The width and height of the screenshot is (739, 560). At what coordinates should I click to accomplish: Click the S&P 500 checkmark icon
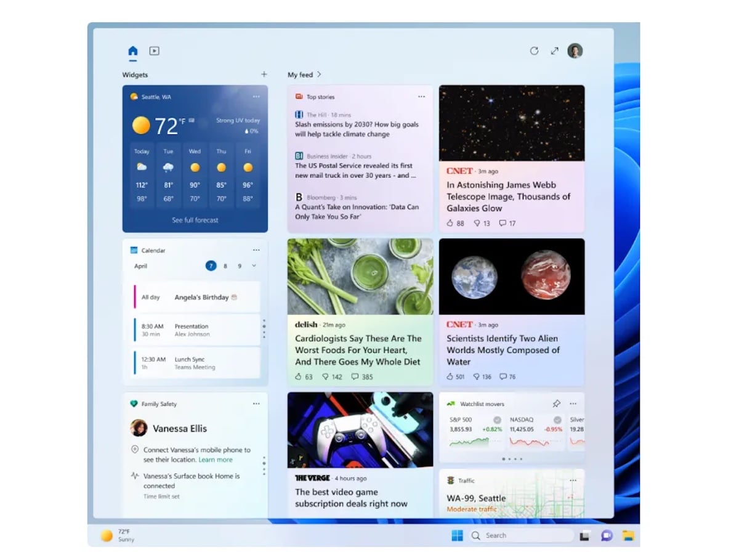497,420
